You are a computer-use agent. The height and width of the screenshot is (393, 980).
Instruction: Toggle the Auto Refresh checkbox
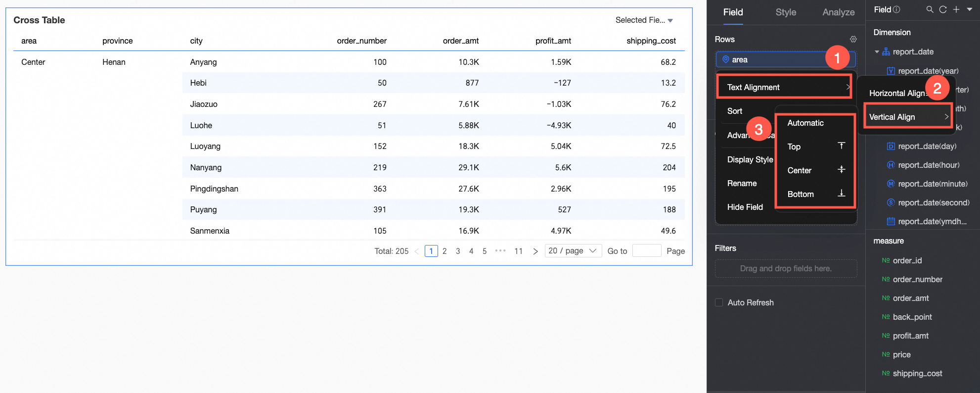(x=719, y=302)
